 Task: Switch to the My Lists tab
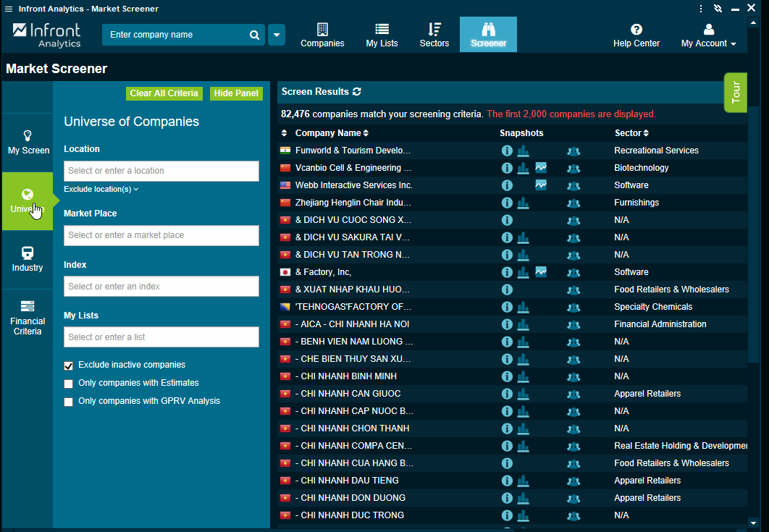[382, 35]
